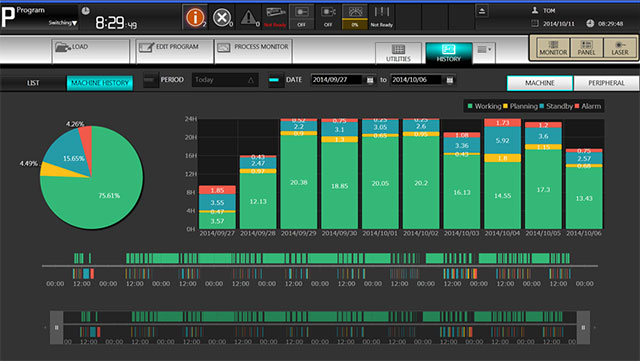Viewport: 640px width, 361px height.
Task: Click the 13.43 working segment for 2014/10/06
Action: tap(584, 198)
